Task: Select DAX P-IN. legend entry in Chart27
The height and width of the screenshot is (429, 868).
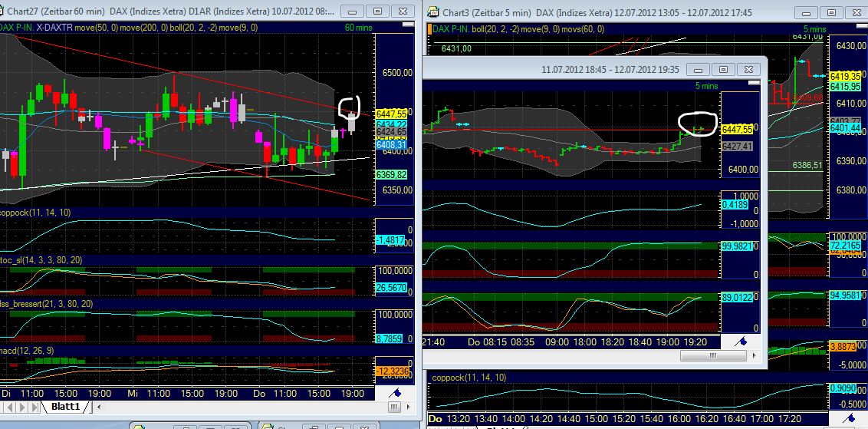Action: 17,27
